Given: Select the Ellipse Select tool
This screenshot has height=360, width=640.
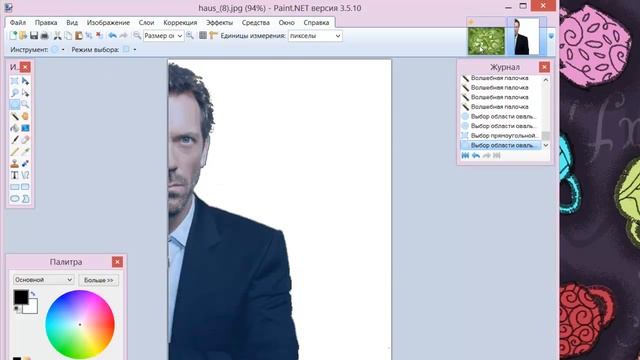Looking at the screenshot, I should click(x=15, y=104).
